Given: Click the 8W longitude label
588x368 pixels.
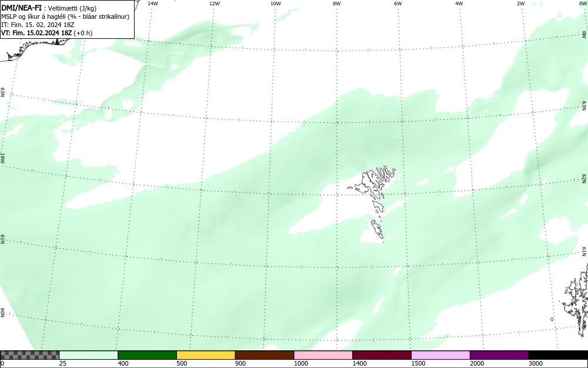Looking at the screenshot, I should point(337,4).
